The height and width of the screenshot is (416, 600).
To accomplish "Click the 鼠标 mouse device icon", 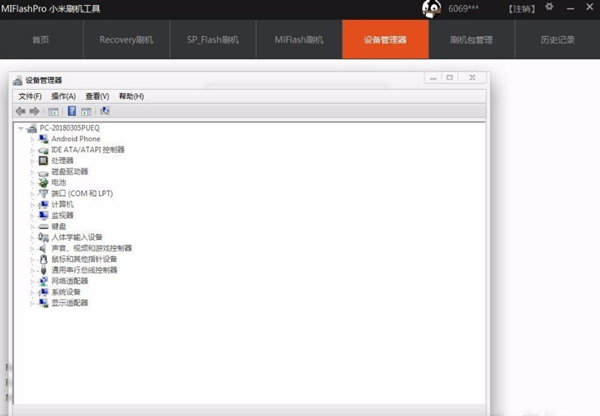I will [x=44, y=259].
